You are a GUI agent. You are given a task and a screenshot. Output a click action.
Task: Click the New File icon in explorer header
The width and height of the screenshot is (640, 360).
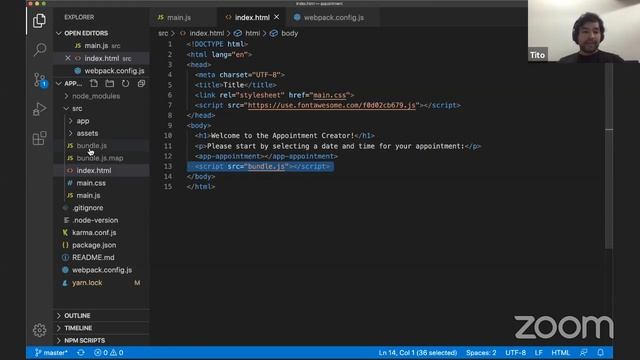(x=94, y=83)
